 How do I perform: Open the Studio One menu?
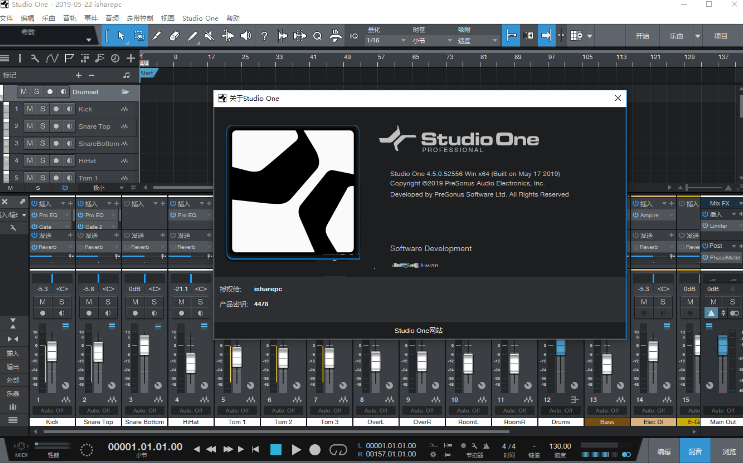click(x=201, y=18)
